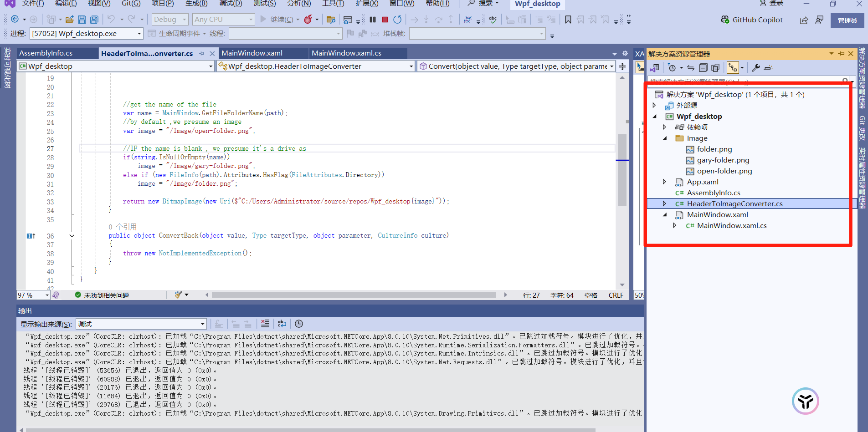Clear all text in the Output window
Viewport: 868px width, 432px height.
[x=265, y=324]
